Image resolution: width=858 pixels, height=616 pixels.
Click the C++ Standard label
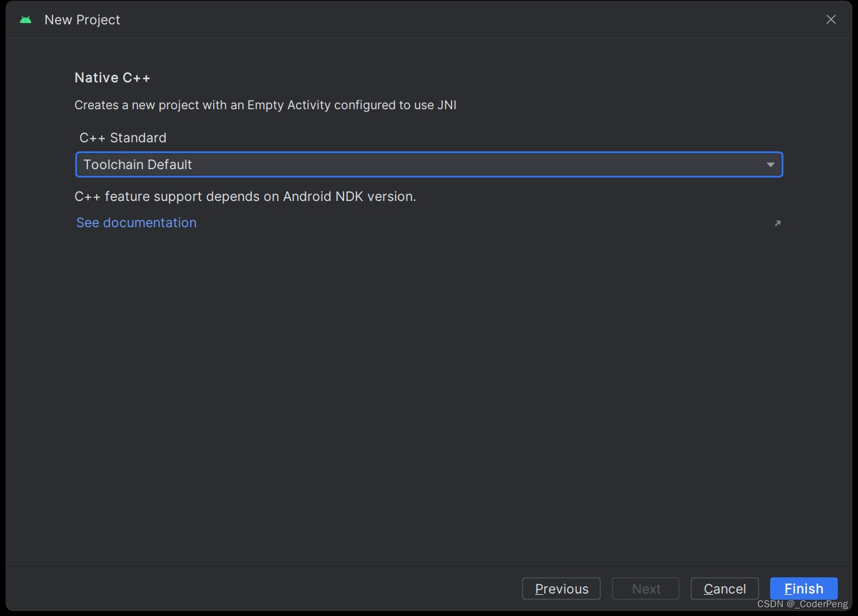(x=123, y=138)
